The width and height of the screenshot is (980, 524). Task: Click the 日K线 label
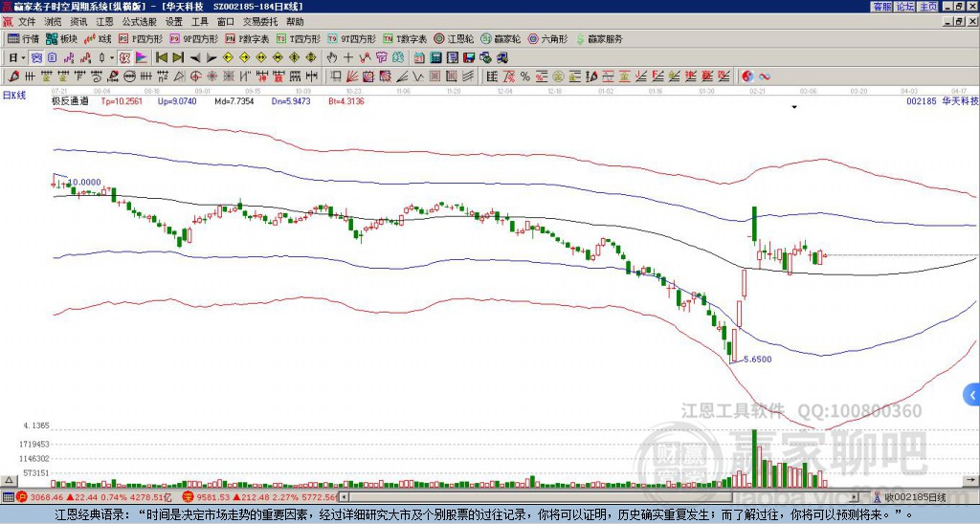(x=14, y=96)
